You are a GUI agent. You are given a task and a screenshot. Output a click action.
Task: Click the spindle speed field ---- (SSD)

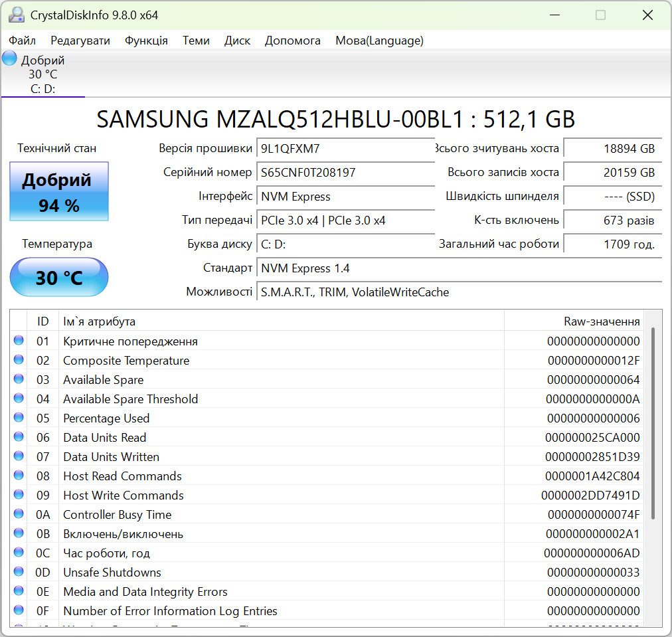pyautogui.click(x=612, y=197)
